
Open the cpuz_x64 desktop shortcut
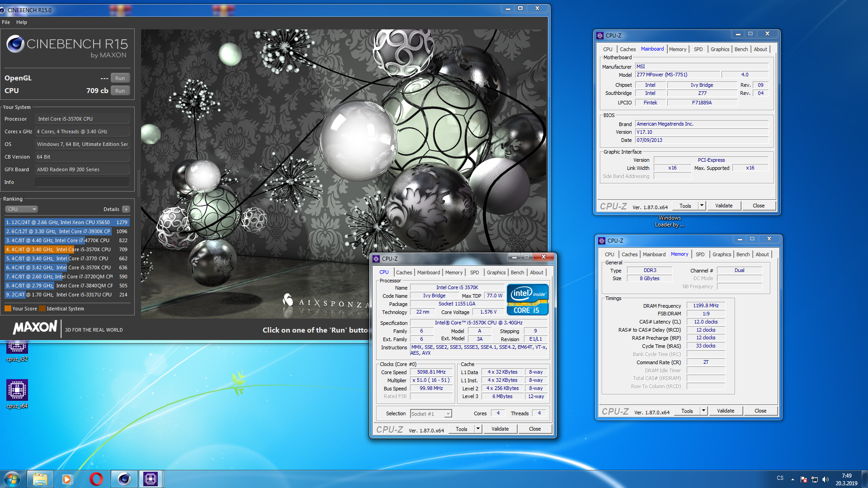click(x=17, y=394)
